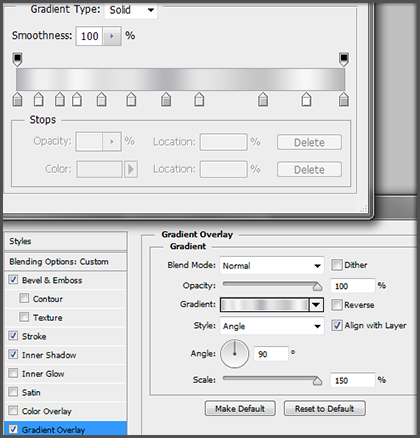Toggle the Inner Glow effect checkbox
420x438 pixels.
tap(13, 373)
